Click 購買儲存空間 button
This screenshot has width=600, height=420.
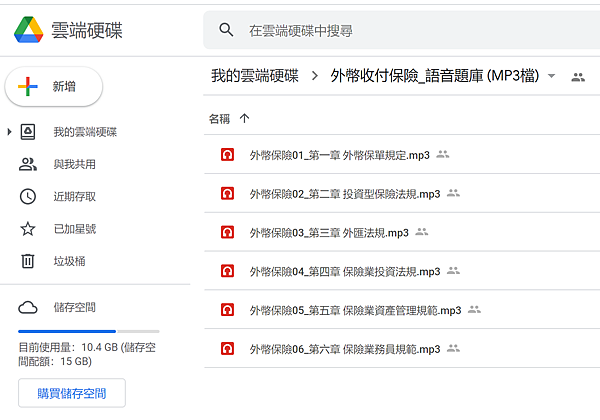point(72,393)
